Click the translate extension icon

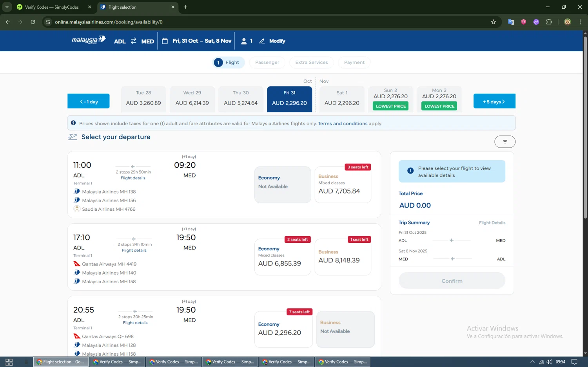pyautogui.click(x=511, y=22)
